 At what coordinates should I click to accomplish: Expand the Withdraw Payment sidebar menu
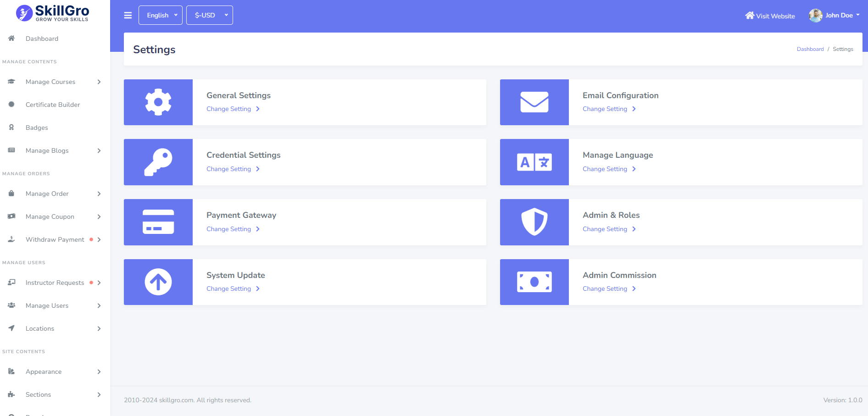pos(54,239)
